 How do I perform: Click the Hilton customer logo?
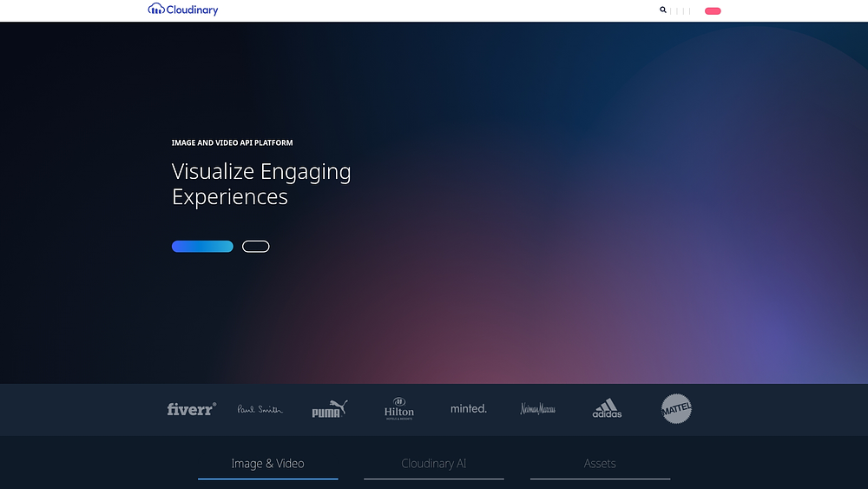[399, 409]
